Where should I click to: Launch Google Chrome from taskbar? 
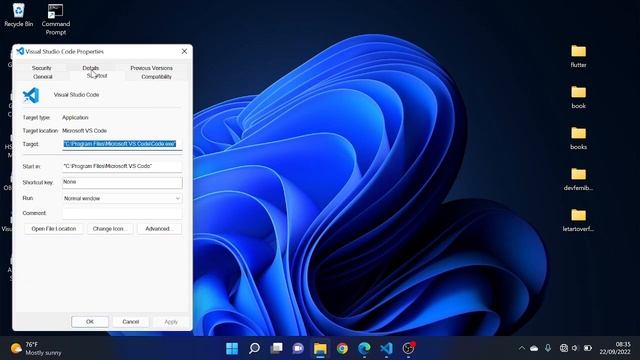pyautogui.click(x=342, y=348)
